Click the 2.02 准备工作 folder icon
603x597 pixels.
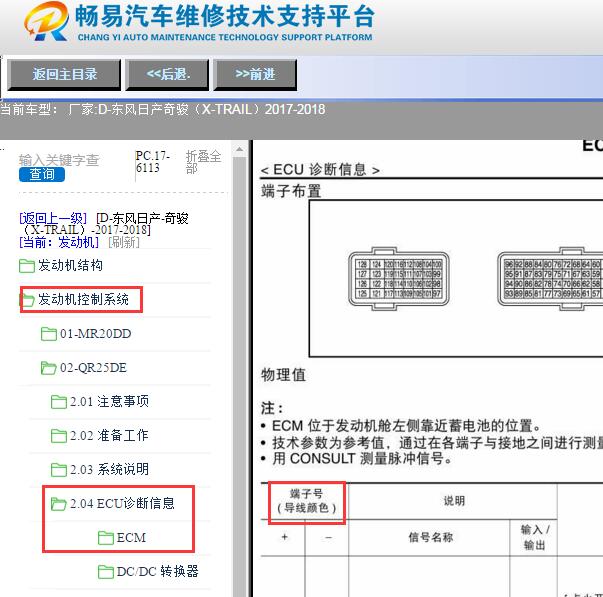tap(59, 436)
